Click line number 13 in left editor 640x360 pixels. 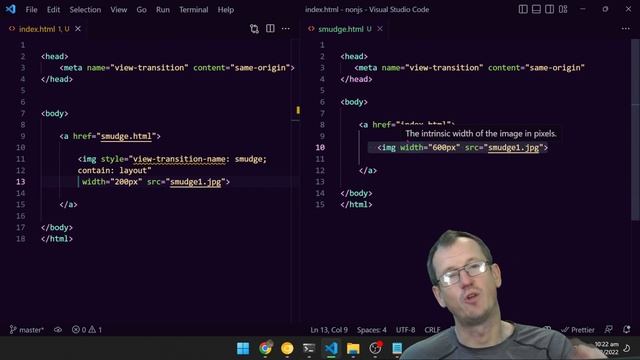pyautogui.click(x=21, y=182)
